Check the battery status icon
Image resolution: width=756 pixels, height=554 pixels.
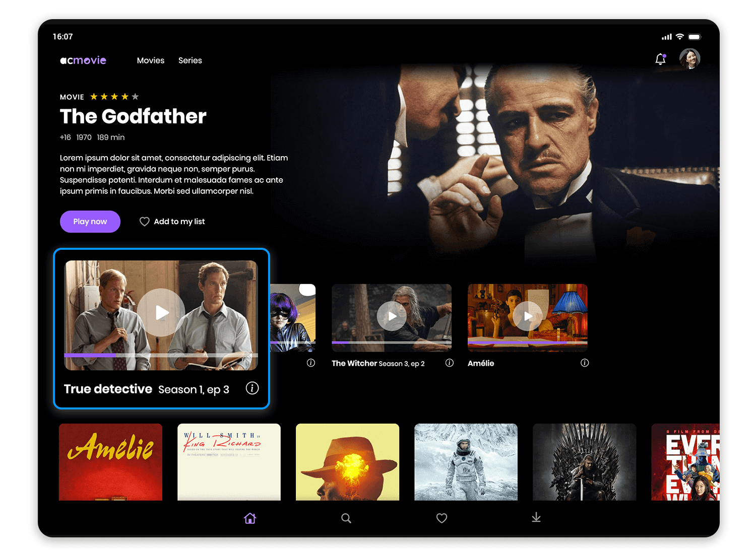(695, 37)
